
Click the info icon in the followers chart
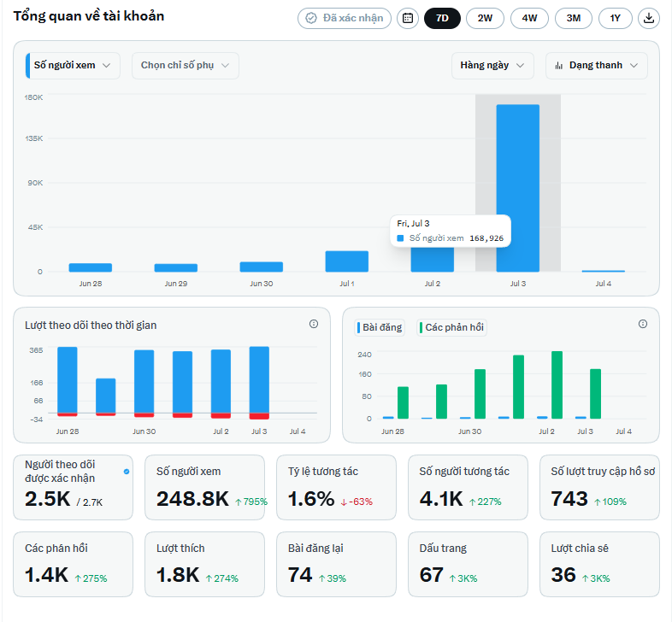[x=314, y=325]
